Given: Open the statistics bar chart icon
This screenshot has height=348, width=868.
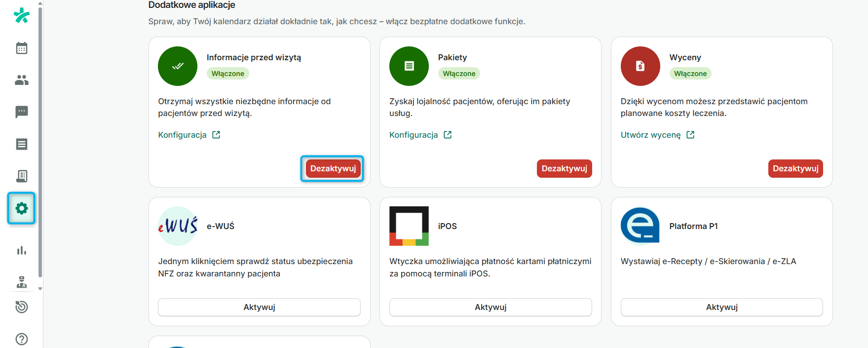Looking at the screenshot, I should (22, 250).
